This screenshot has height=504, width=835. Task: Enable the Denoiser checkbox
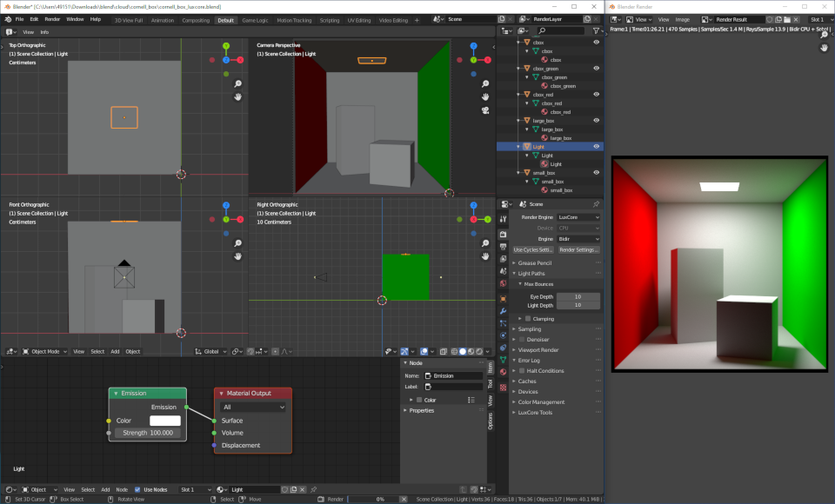522,340
